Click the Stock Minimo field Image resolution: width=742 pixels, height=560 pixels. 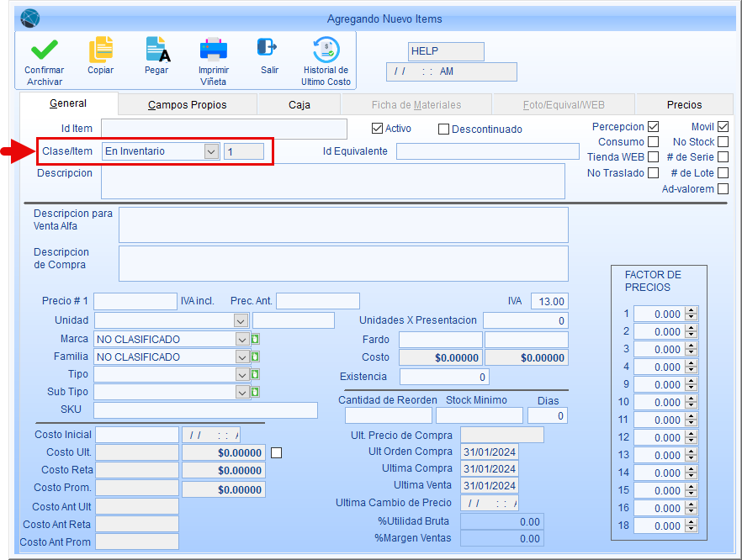coord(479,415)
